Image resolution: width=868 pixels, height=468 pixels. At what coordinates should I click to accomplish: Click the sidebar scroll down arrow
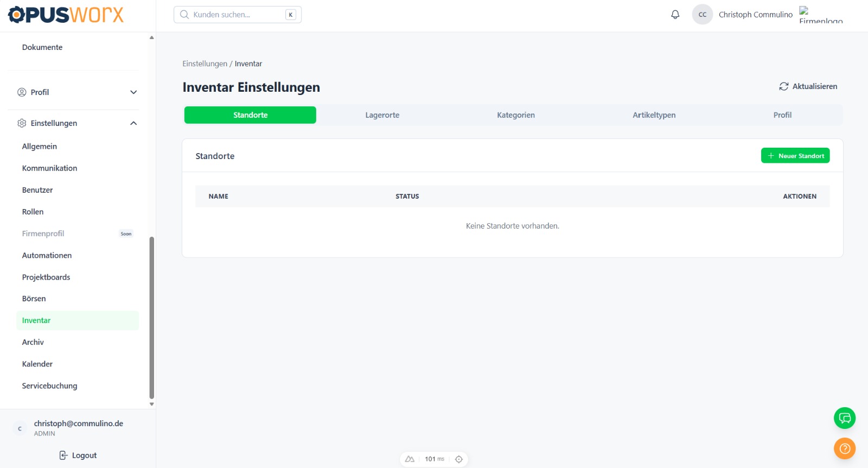click(x=152, y=404)
